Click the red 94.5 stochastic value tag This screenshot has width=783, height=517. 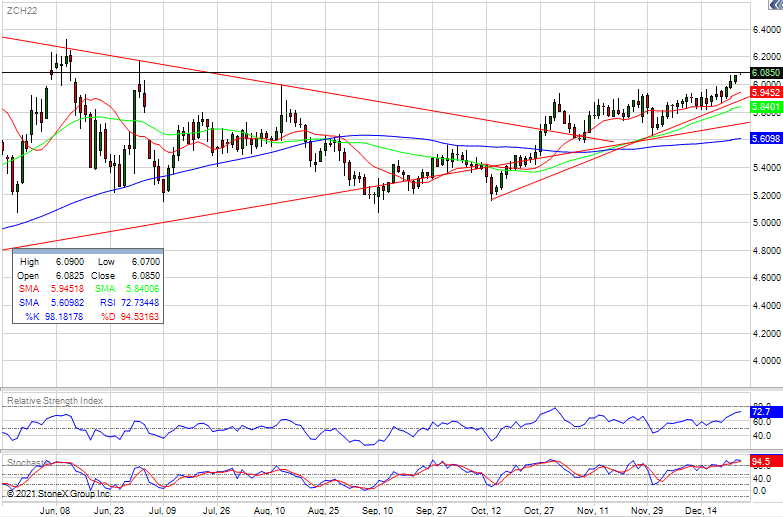766,462
